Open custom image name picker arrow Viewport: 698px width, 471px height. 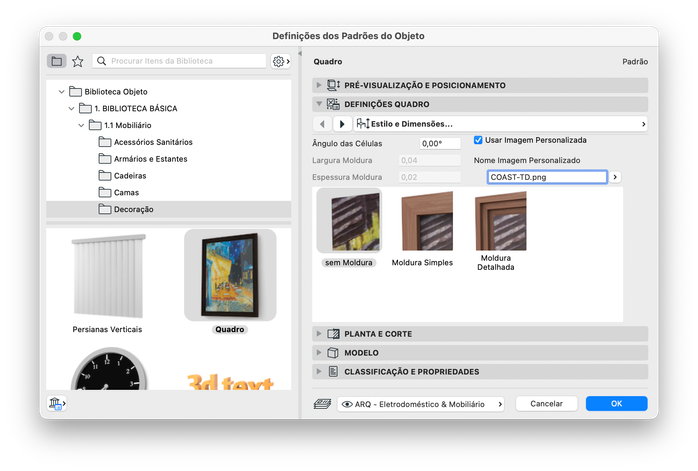click(615, 177)
